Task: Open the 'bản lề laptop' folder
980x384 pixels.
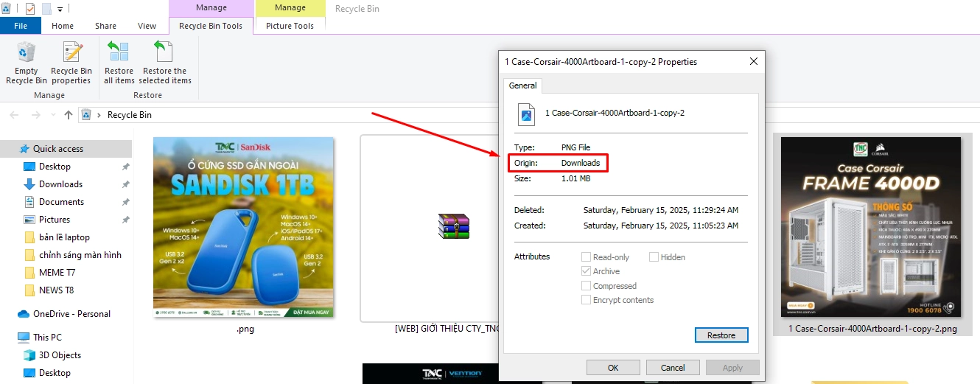Action: (x=64, y=237)
